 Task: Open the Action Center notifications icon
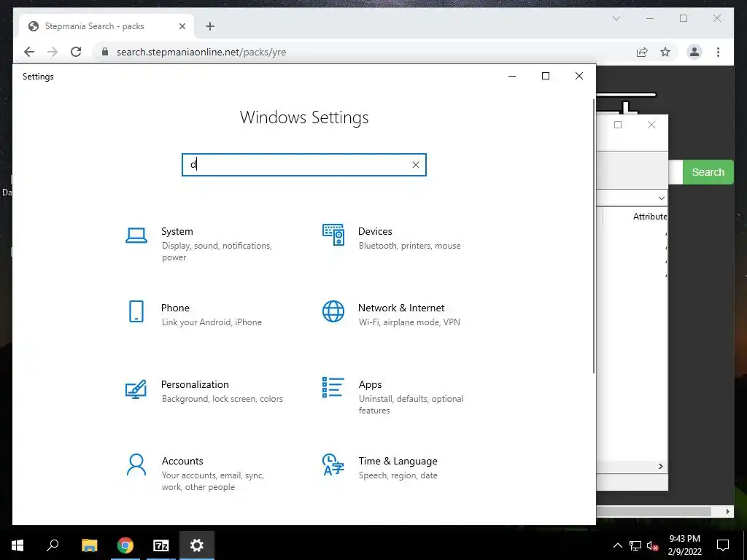723,545
